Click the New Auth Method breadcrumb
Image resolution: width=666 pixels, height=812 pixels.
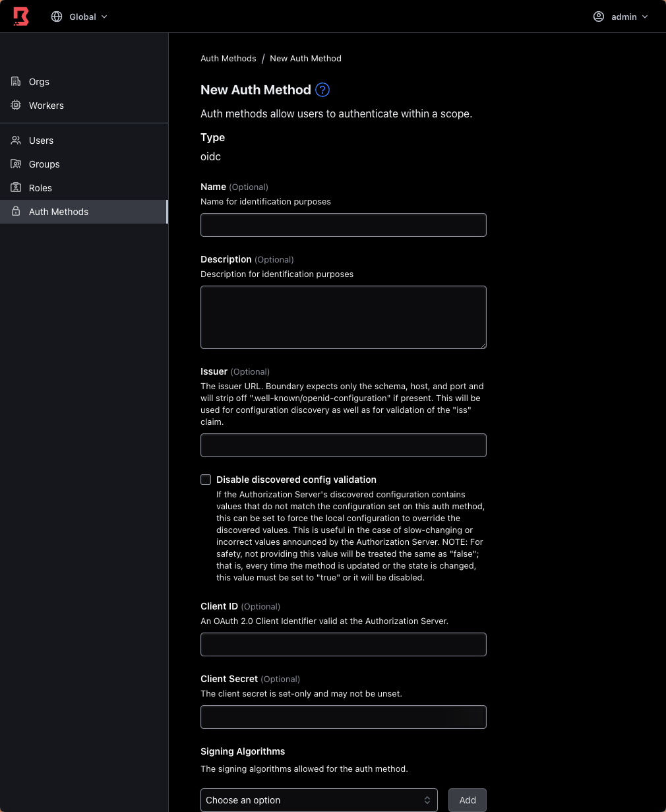tap(305, 59)
